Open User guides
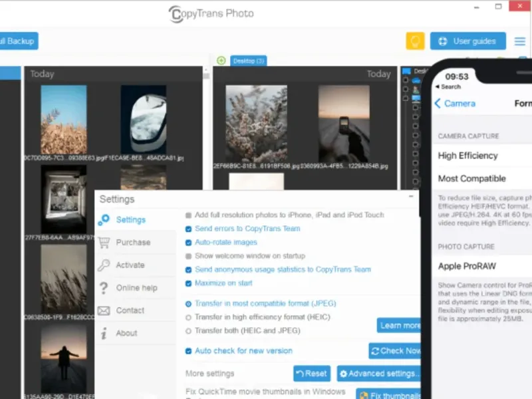The image size is (532, 399). point(468,41)
